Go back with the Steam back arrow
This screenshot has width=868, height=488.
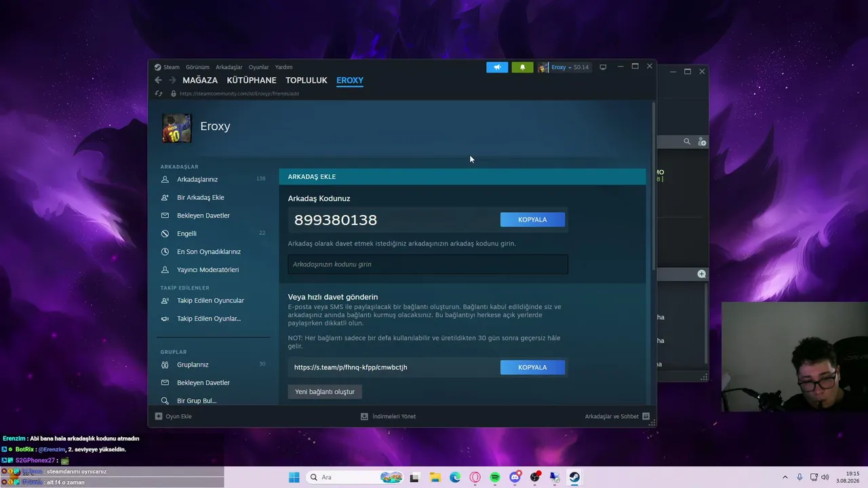pyautogui.click(x=159, y=80)
